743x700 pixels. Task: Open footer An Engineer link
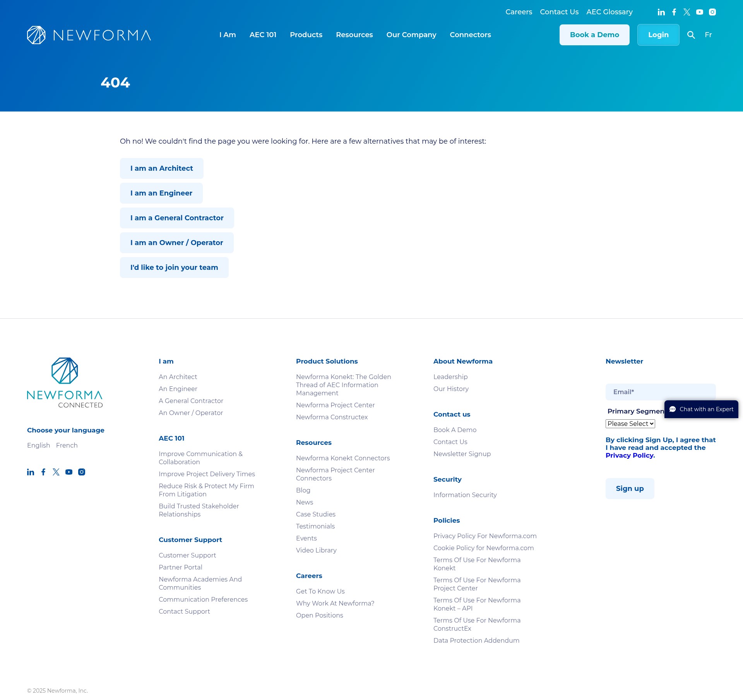pos(178,389)
